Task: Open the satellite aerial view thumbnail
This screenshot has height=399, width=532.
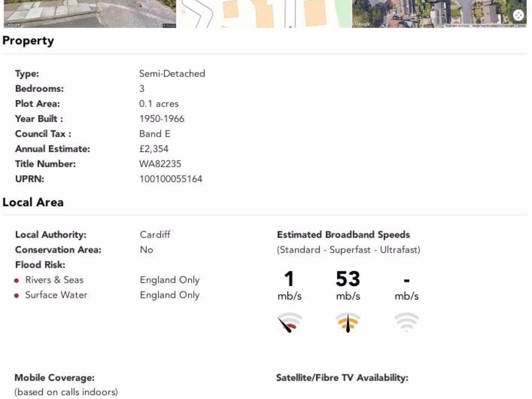Action: (x=439, y=14)
